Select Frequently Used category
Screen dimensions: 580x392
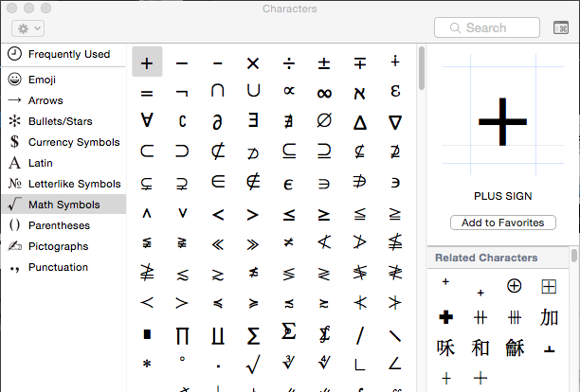[63, 54]
